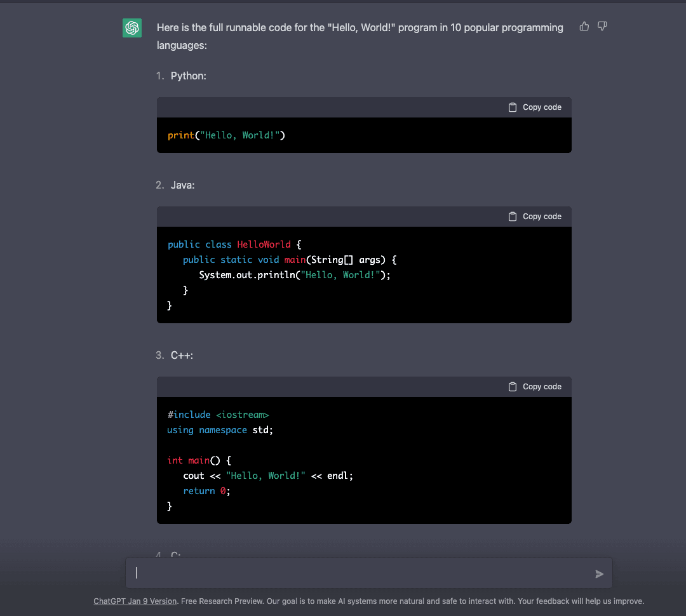Give a thumbs down to the response
Screen dimensions: 686x616
(x=602, y=26)
